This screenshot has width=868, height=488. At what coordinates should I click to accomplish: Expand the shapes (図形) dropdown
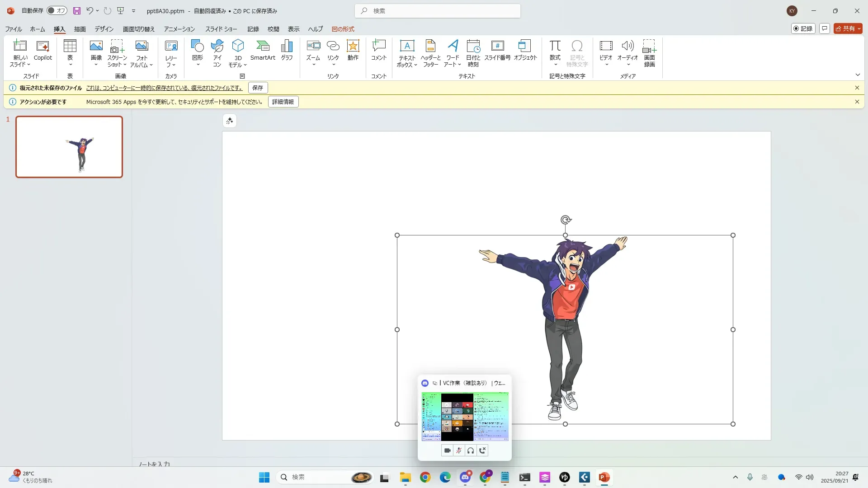[x=198, y=65]
